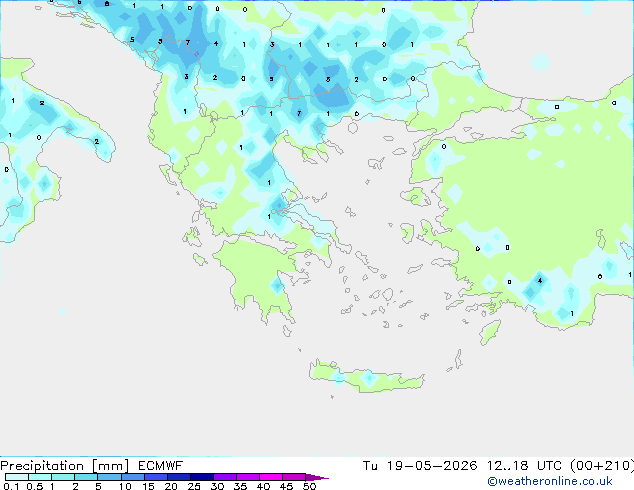Click the "15" legend scale label
This screenshot has height=490, width=634.
(x=148, y=486)
